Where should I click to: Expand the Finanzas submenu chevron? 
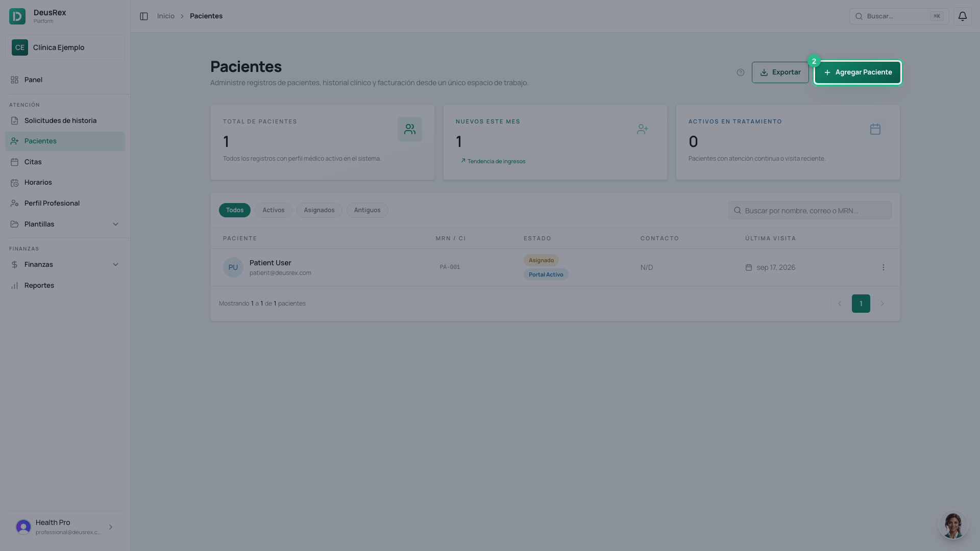(115, 264)
